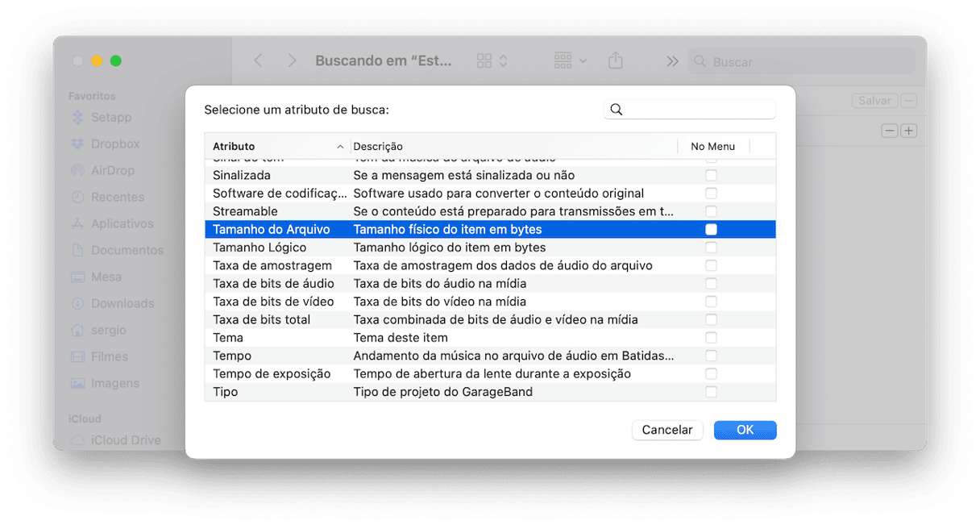
Task: Enable No Menu checkbox for Sinalizada
Action: pos(711,175)
